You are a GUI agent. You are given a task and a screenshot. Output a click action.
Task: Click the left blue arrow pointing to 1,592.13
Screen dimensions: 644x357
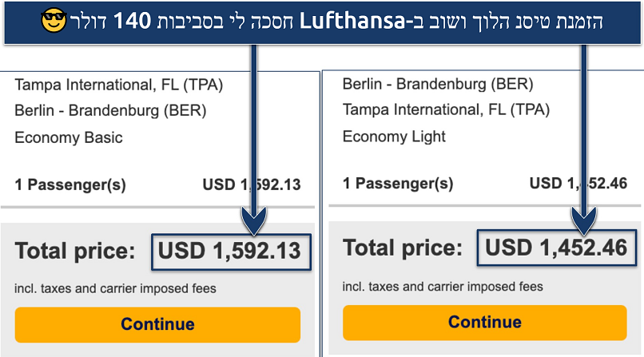[x=256, y=136]
